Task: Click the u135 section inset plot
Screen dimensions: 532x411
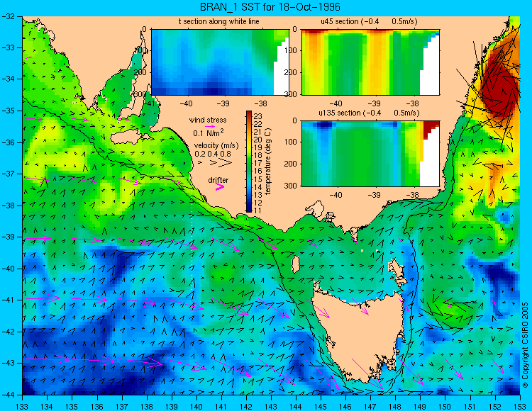Action: pyautogui.click(x=370, y=154)
